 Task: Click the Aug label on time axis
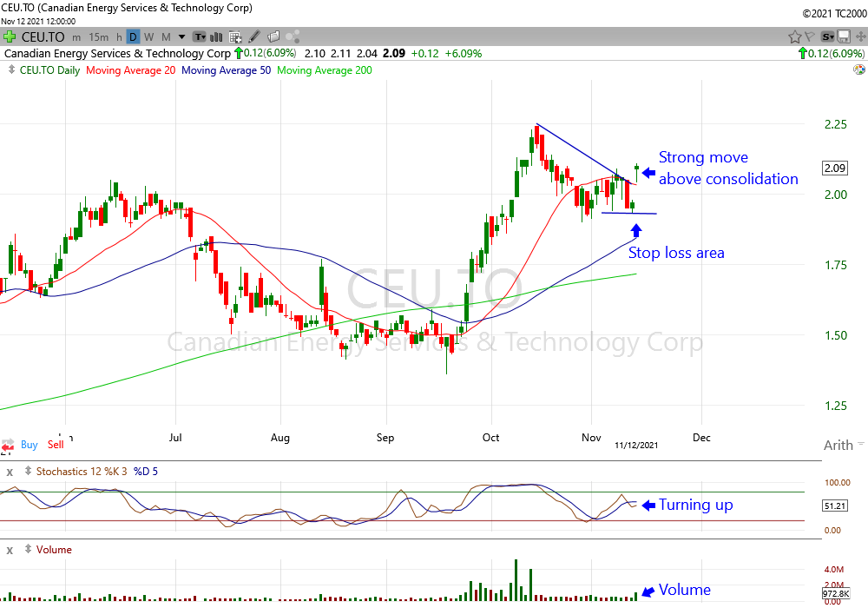pyautogui.click(x=280, y=438)
